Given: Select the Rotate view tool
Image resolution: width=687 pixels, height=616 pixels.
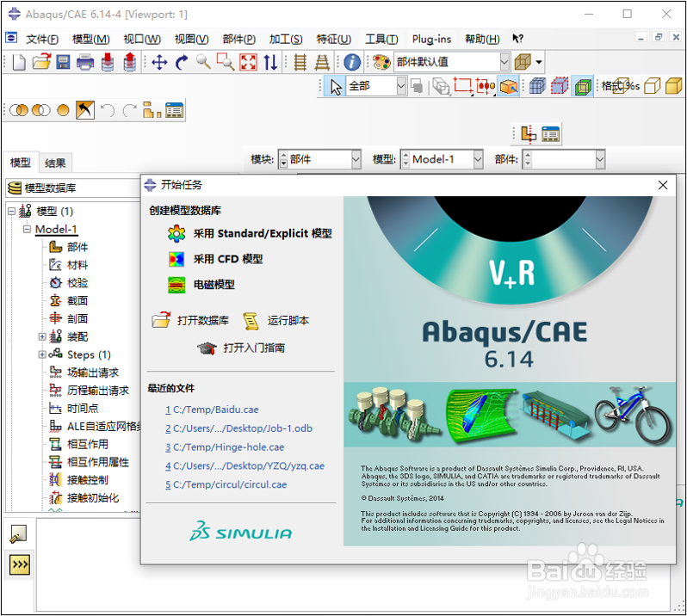Looking at the screenshot, I should [182, 62].
